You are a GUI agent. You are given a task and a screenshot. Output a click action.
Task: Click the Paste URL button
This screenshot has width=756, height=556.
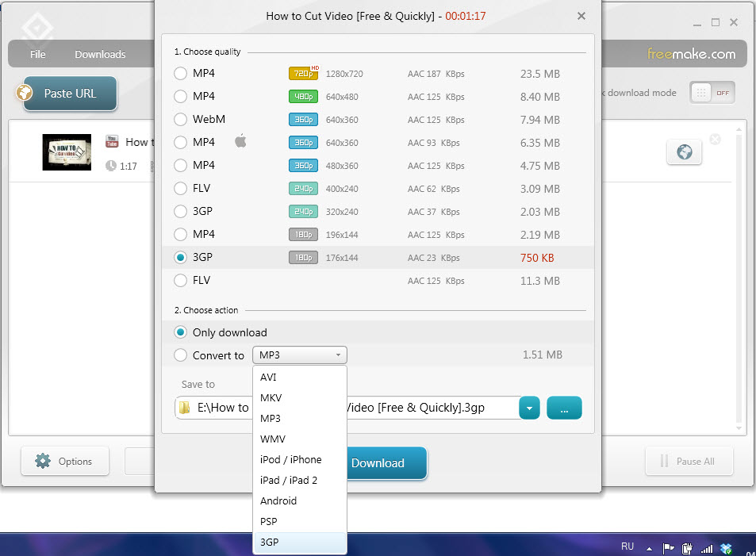coord(70,93)
